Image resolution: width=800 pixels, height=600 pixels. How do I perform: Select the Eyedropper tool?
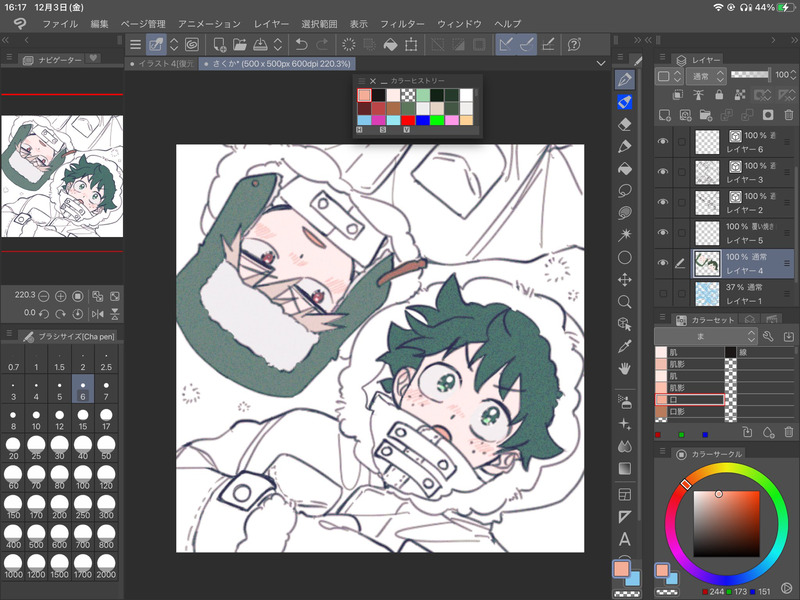[x=624, y=346]
